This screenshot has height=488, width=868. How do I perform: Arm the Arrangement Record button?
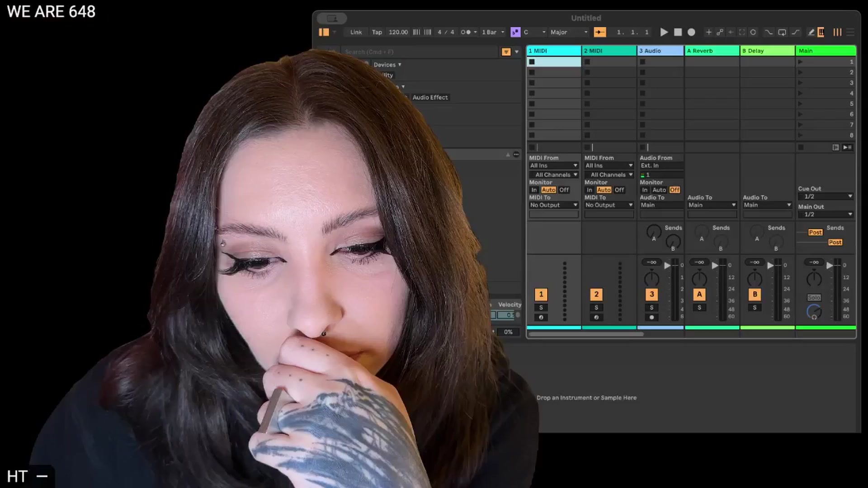point(691,32)
